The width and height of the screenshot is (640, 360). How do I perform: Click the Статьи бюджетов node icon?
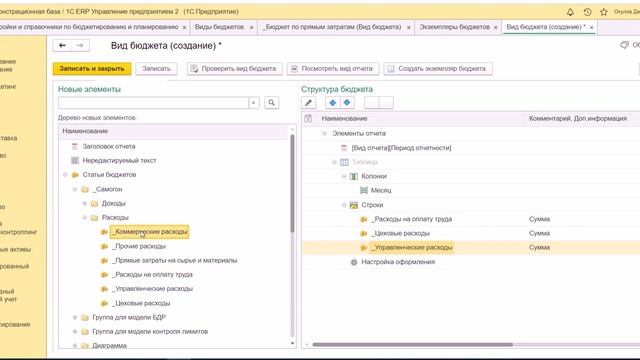[75, 175]
